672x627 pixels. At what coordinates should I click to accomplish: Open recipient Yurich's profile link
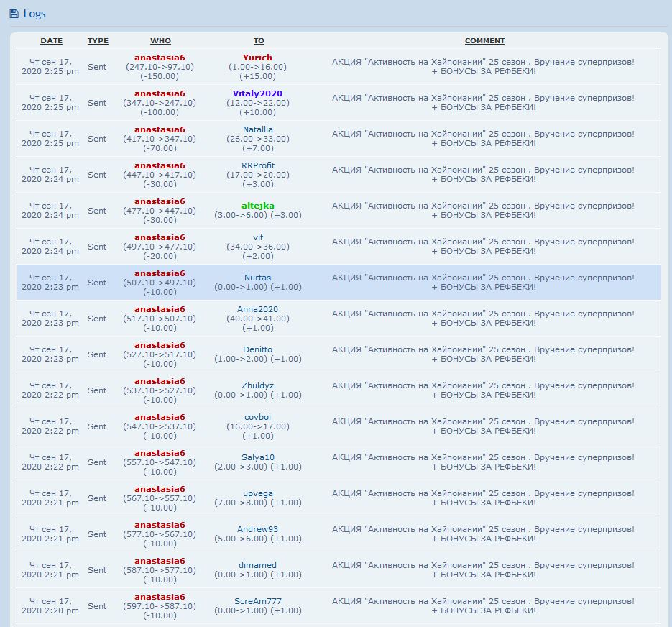tap(257, 58)
